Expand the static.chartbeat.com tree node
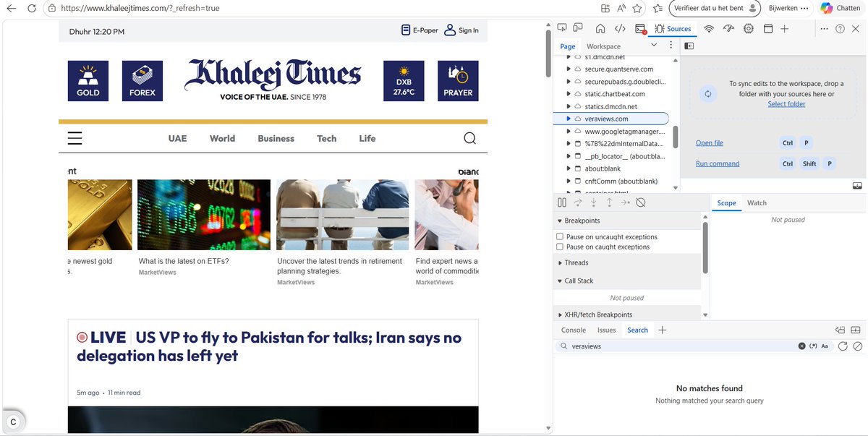 [x=569, y=94]
